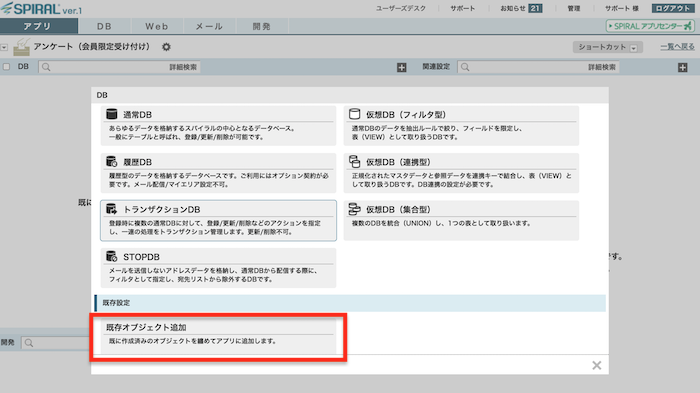Image resolution: width=700 pixels, height=393 pixels.
Task: Open 詳細検索 in 関連設定 section
Action: click(602, 67)
